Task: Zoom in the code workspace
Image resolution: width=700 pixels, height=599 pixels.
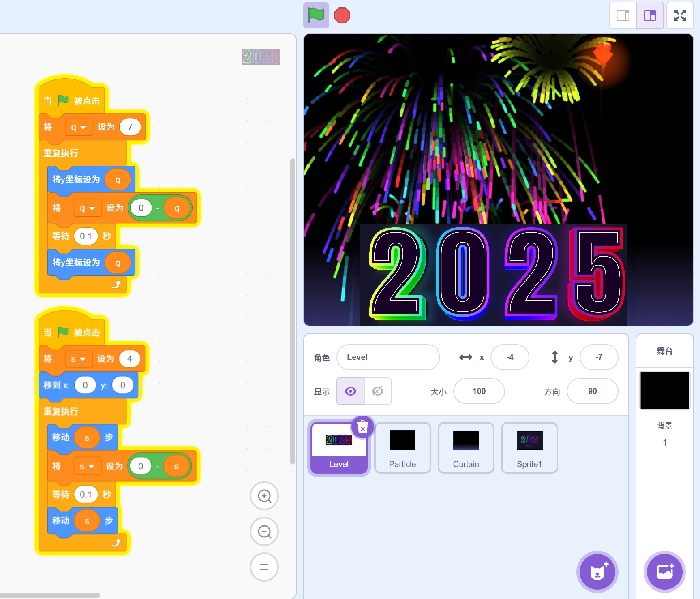Action: click(x=264, y=496)
